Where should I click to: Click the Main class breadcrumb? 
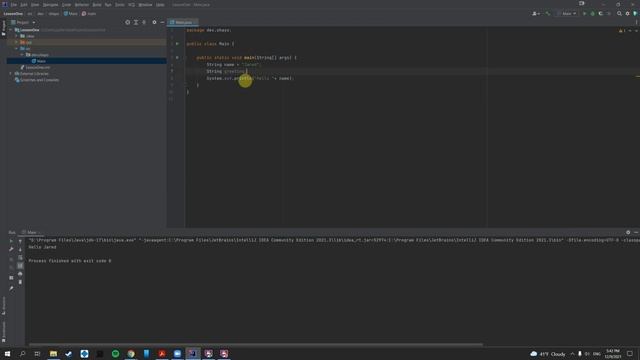point(71,13)
